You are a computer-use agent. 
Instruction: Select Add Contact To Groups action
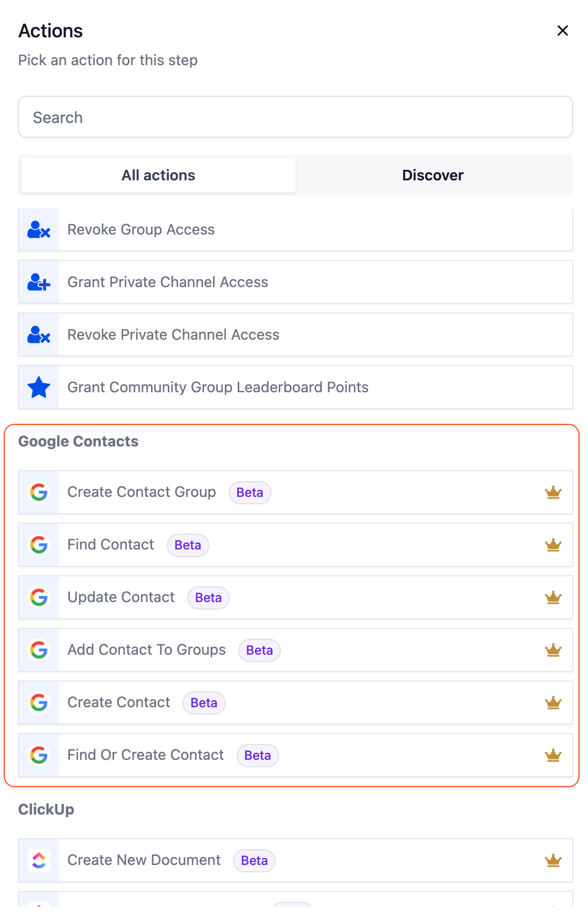[147, 650]
